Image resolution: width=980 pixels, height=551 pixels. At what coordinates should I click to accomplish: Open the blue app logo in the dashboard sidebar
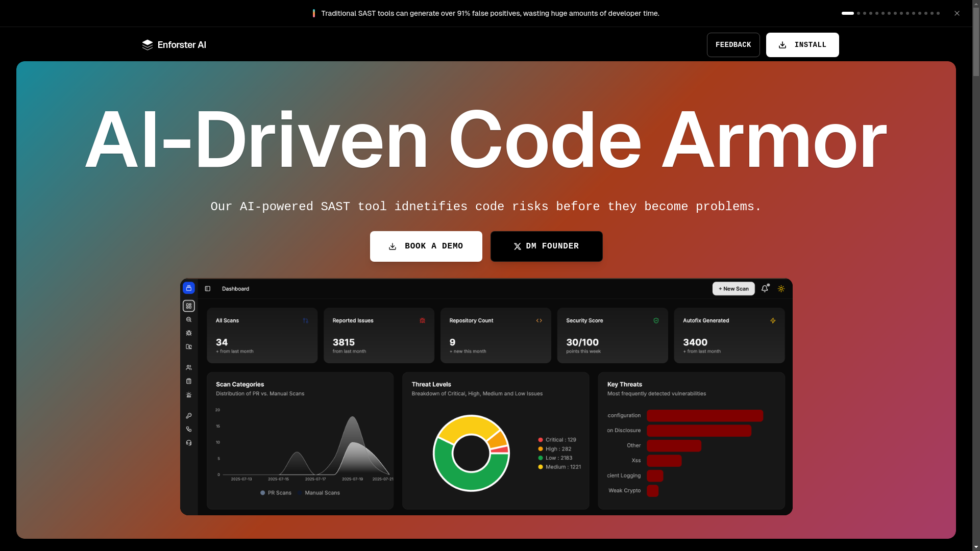[189, 288]
